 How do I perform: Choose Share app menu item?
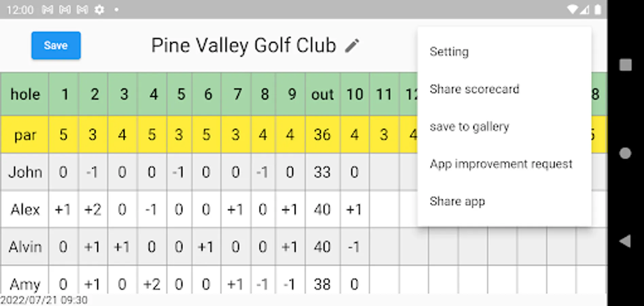tap(457, 201)
